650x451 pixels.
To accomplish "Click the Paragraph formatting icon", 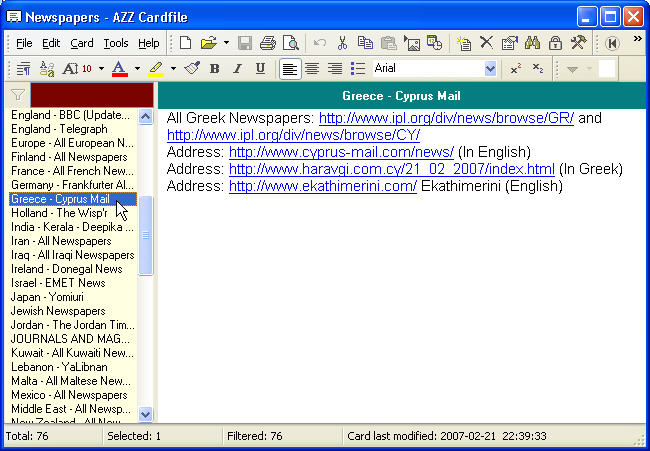I will pos(24,69).
